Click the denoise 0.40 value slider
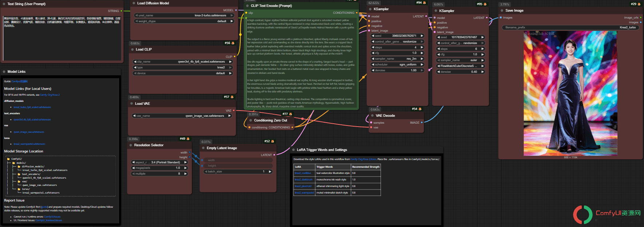This screenshot has height=227, width=644. (x=461, y=72)
